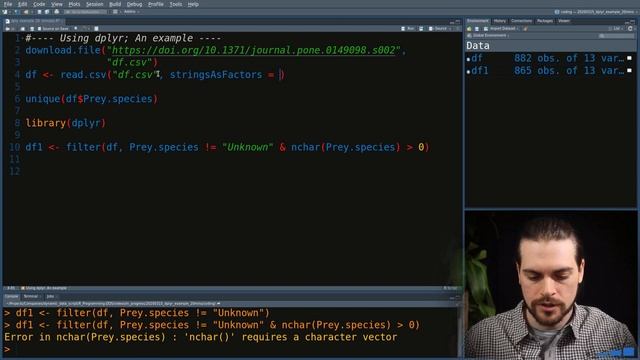The height and width of the screenshot is (360, 640).
Task: Select the Connections tab
Action: coord(521,21)
